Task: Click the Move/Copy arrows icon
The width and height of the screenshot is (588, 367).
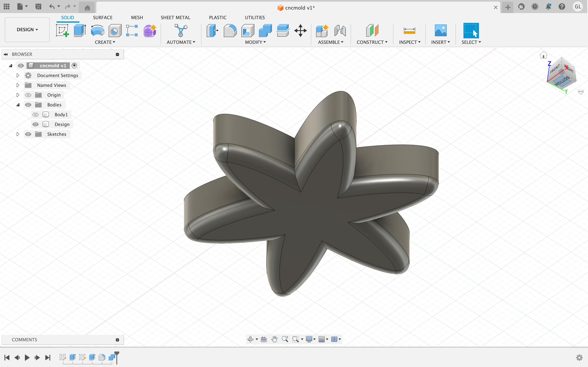Action: 300,31
